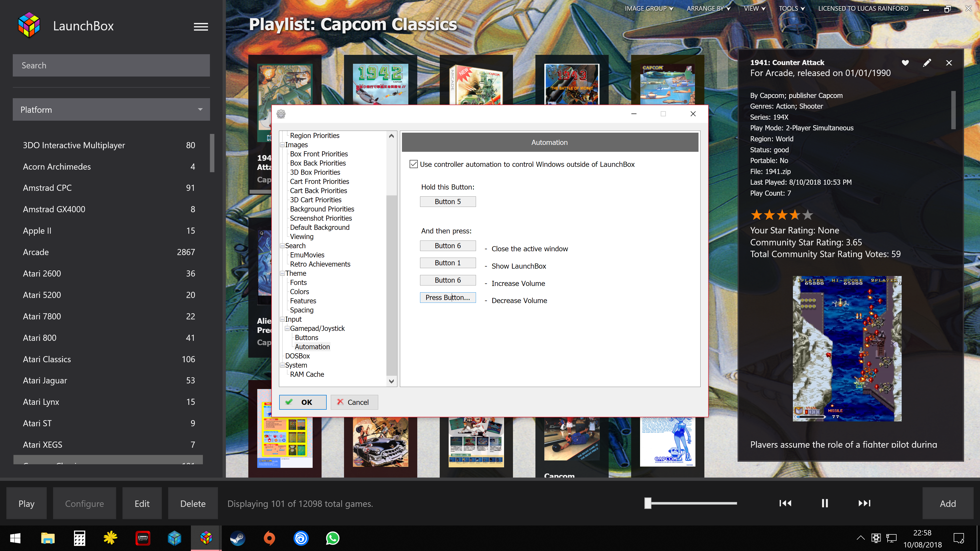Collapse the Gamepad/Joystick tree node
The width and height of the screenshot is (980, 551).
coord(287,329)
